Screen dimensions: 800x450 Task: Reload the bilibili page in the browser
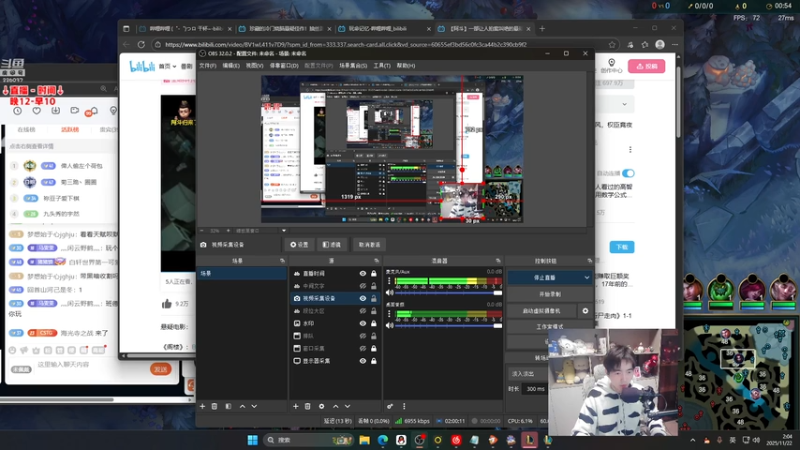tap(141, 45)
